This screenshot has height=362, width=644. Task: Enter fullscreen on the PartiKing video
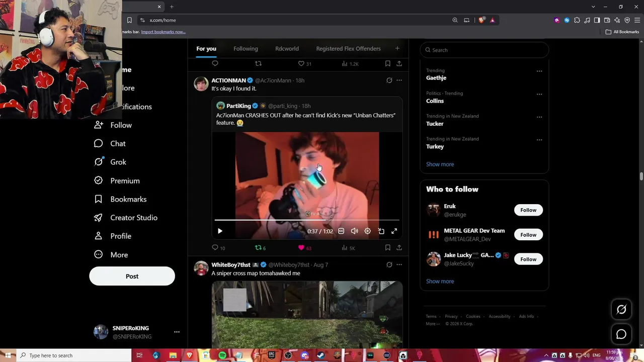coord(394,231)
